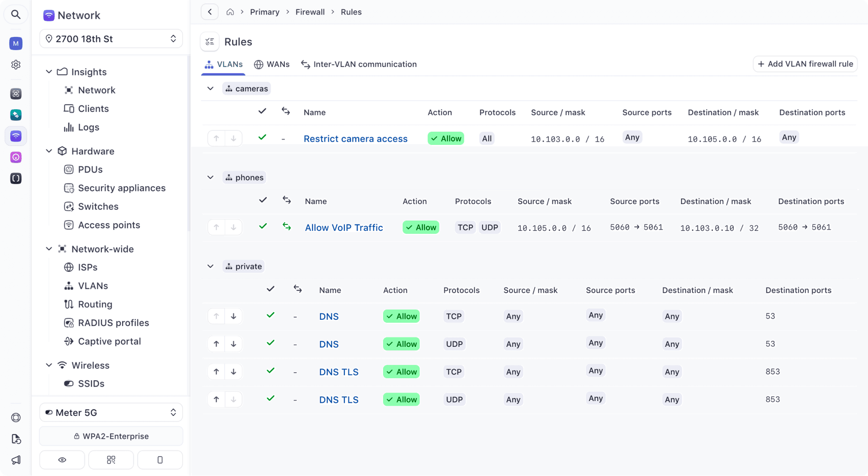Open the Captive portal sidebar icon

[x=68, y=341]
